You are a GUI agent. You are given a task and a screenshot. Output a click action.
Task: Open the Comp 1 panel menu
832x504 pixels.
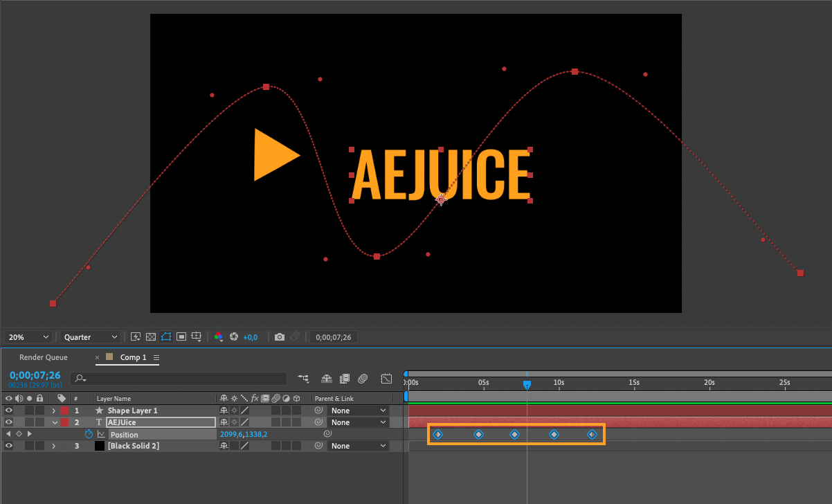click(156, 358)
